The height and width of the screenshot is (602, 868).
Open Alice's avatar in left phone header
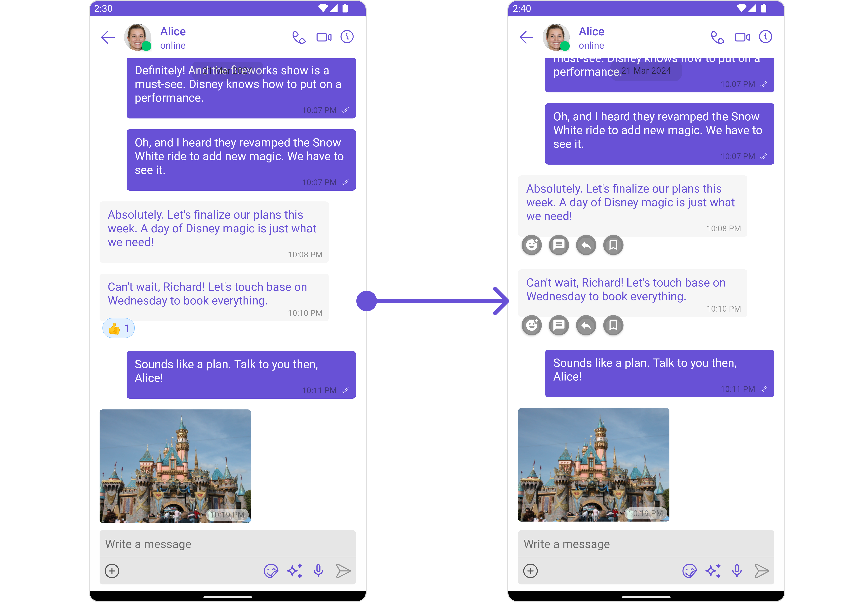pos(137,37)
